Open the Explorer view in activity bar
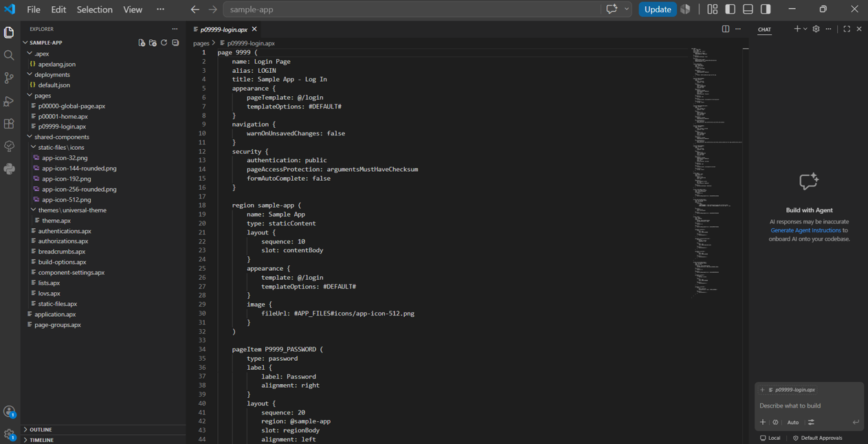This screenshot has width=868, height=444. click(9, 32)
